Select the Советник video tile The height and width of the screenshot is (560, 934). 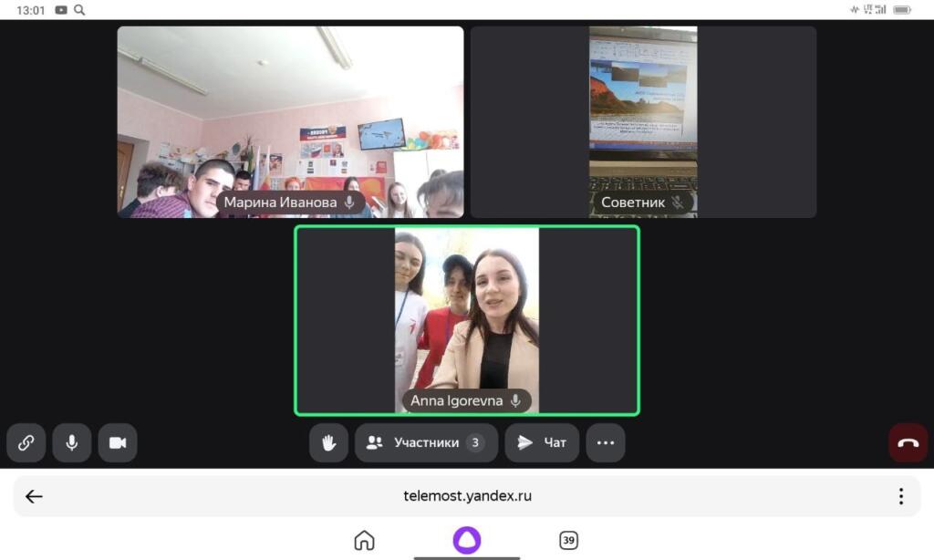click(x=643, y=121)
